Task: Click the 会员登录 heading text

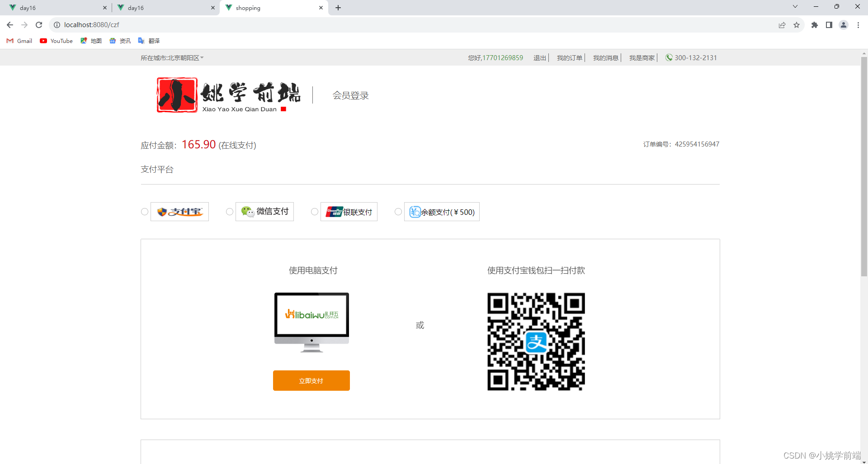Action: 351,95
